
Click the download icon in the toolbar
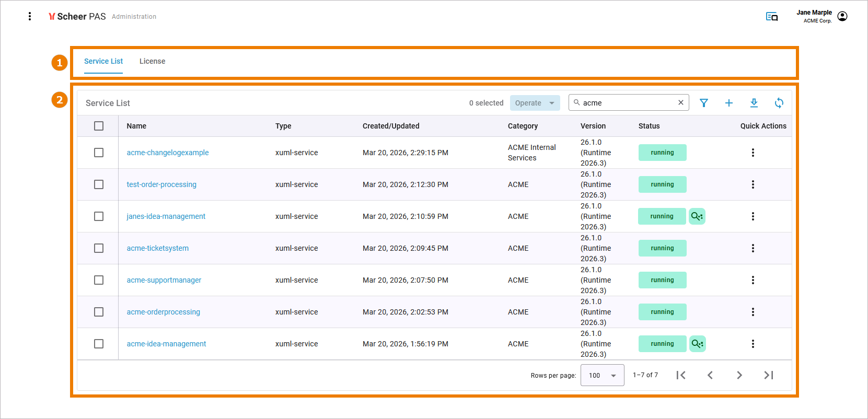[x=754, y=103]
